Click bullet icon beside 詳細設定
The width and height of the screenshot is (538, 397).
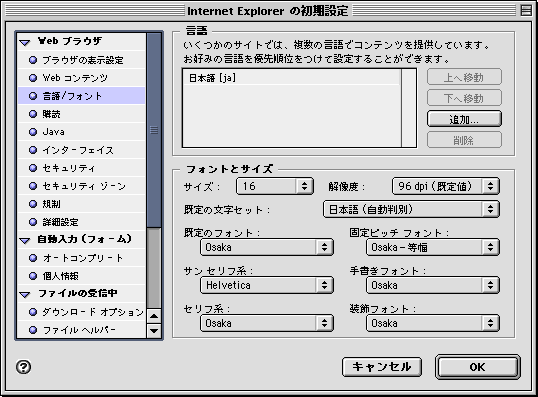point(33,222)
